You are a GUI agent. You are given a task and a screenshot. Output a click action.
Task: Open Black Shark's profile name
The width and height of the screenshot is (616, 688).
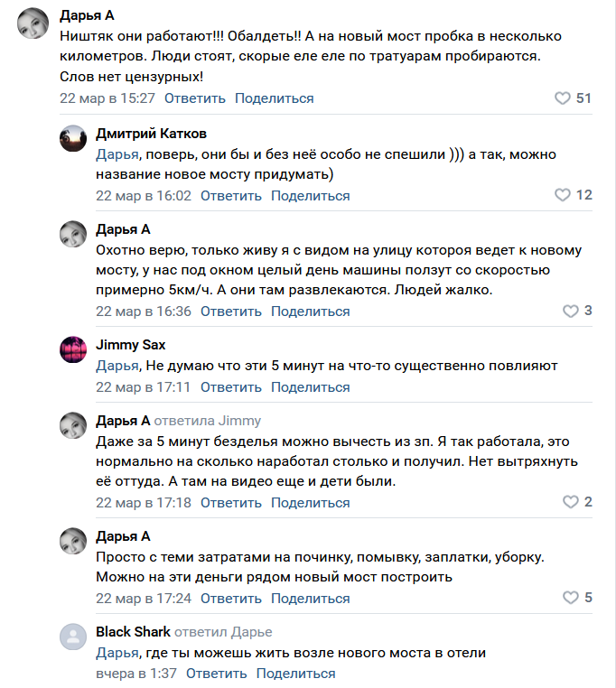132,632
